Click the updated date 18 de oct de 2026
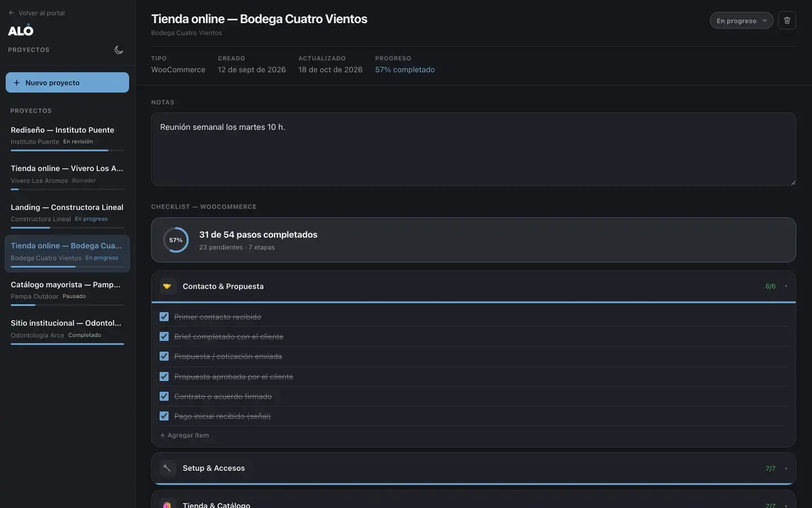 (x=330, y=69)
